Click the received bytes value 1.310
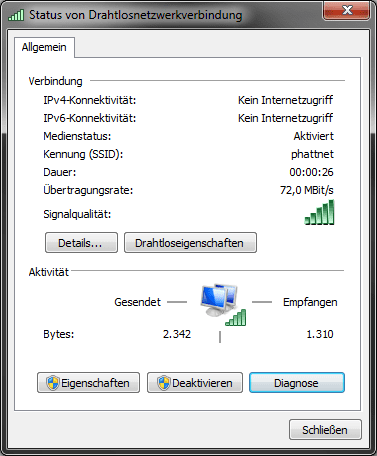Viewport: 377px width, 456px height. pyautogui.click(x=320, y=334)
